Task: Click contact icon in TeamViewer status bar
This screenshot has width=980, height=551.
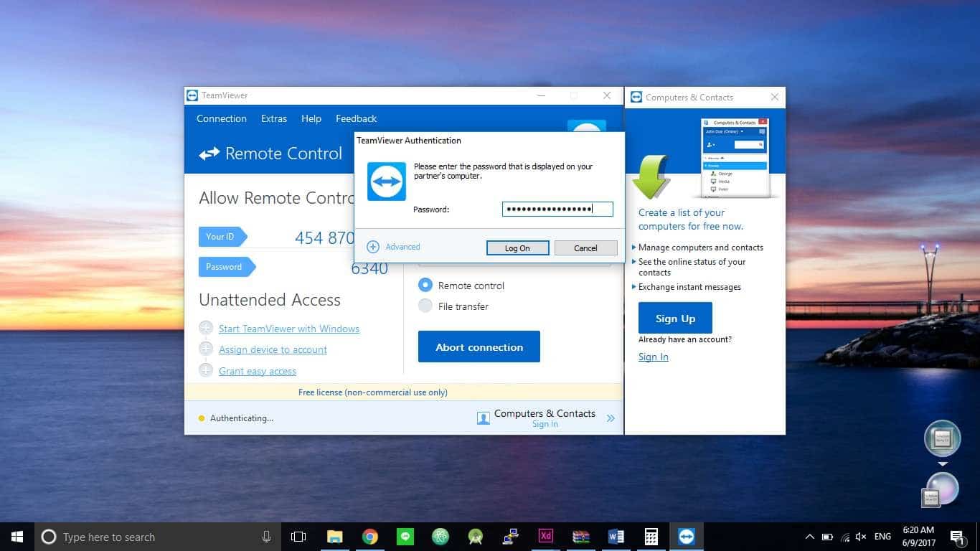Action: tap(484, 418)
